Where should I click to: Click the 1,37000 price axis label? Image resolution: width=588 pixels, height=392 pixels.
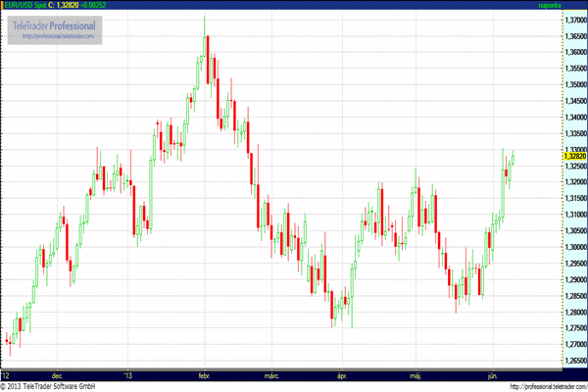tap(574, 20)
